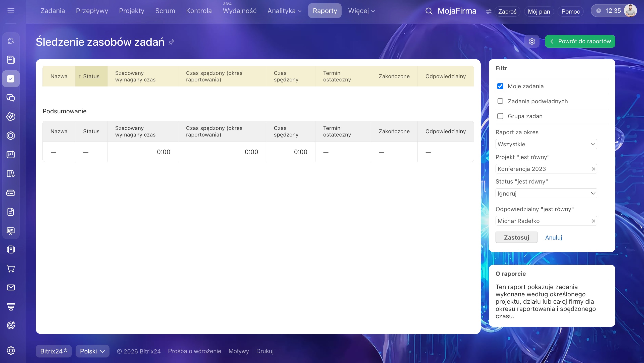
Task: Open the collaboration circle icon in sidebar
Action: (x=11, y=41)
